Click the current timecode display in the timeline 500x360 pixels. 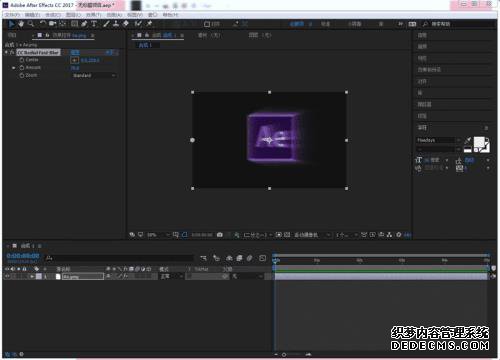point(23,256)
